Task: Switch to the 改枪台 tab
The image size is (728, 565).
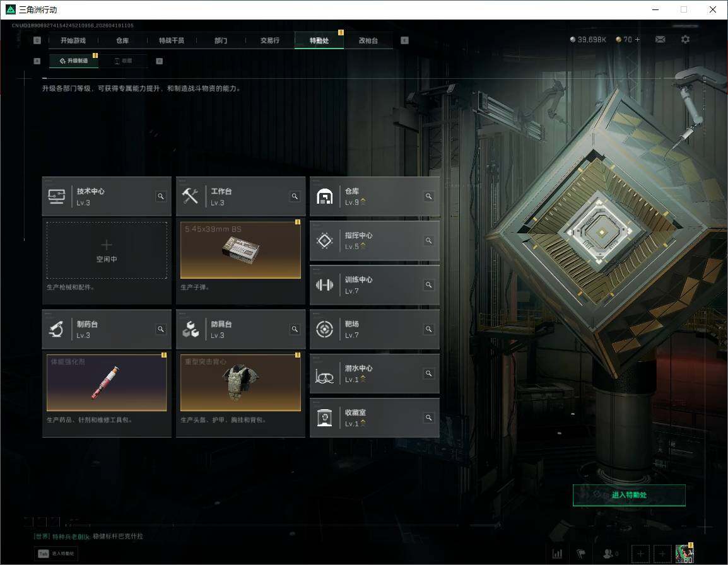Action: tap(368, 40)
